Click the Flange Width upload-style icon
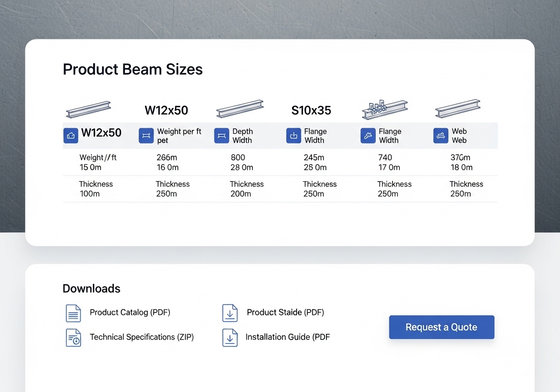The width and height of the screenshot is (560, 392). [x=294, y=136]
